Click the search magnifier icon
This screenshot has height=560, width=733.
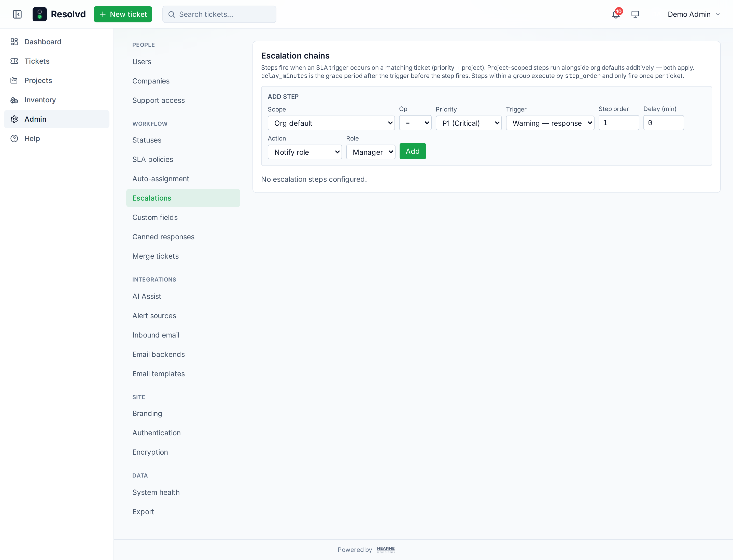click(171, 14)
